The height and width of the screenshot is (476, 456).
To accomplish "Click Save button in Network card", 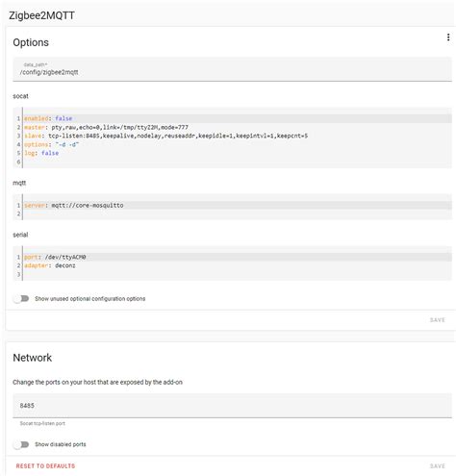I will click(437, 465).
